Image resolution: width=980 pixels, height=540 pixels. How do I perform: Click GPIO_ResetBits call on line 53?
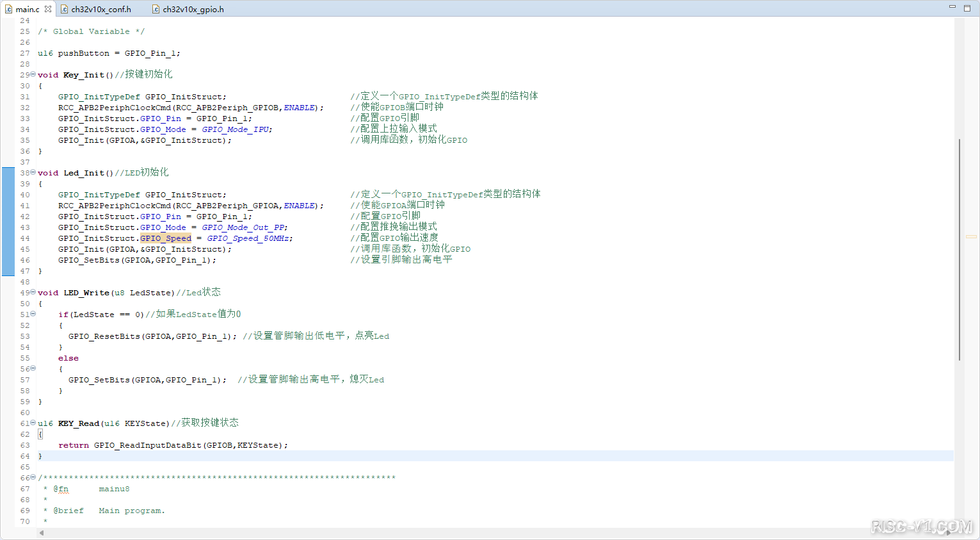pyautogui.click(x=104, y=336)
